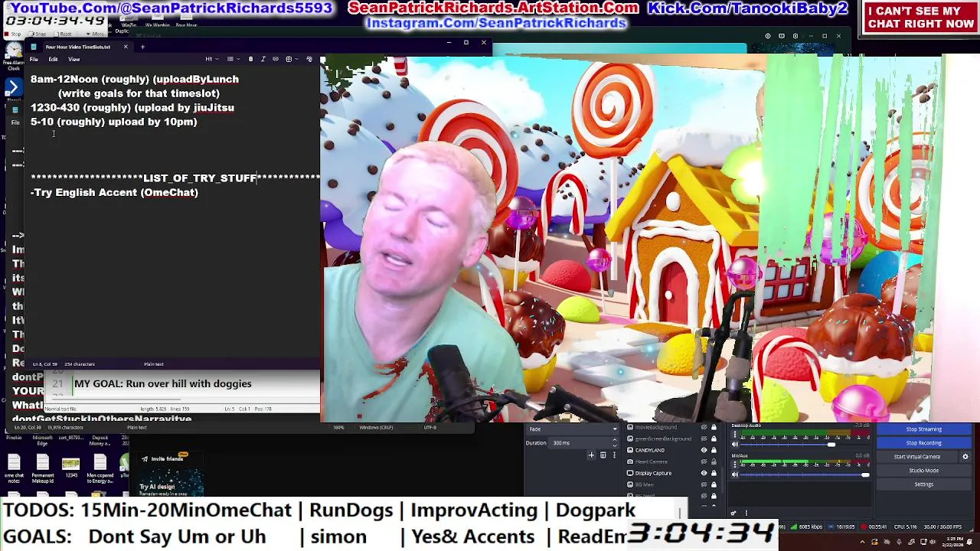
Task: Add a new scene transition
Action: 591,455
